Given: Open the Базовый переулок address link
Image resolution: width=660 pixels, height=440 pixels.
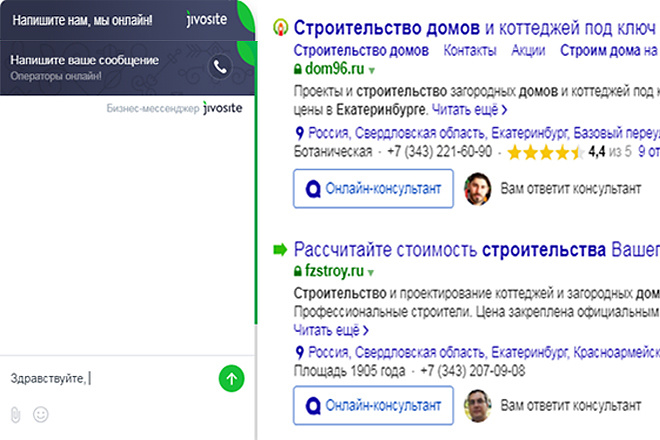Looking at the screenshot, I should pyautogui.click(x=483, y=133).
